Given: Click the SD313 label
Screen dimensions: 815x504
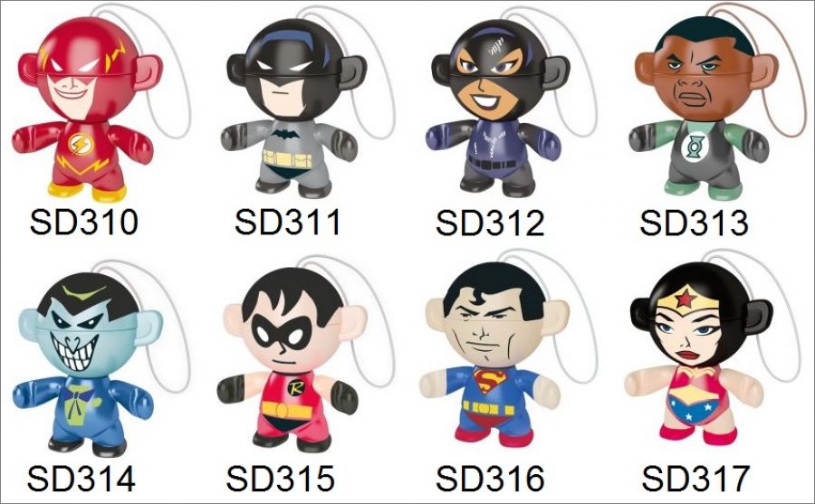Looking at the screenshot, I should [x=695, y=223].
